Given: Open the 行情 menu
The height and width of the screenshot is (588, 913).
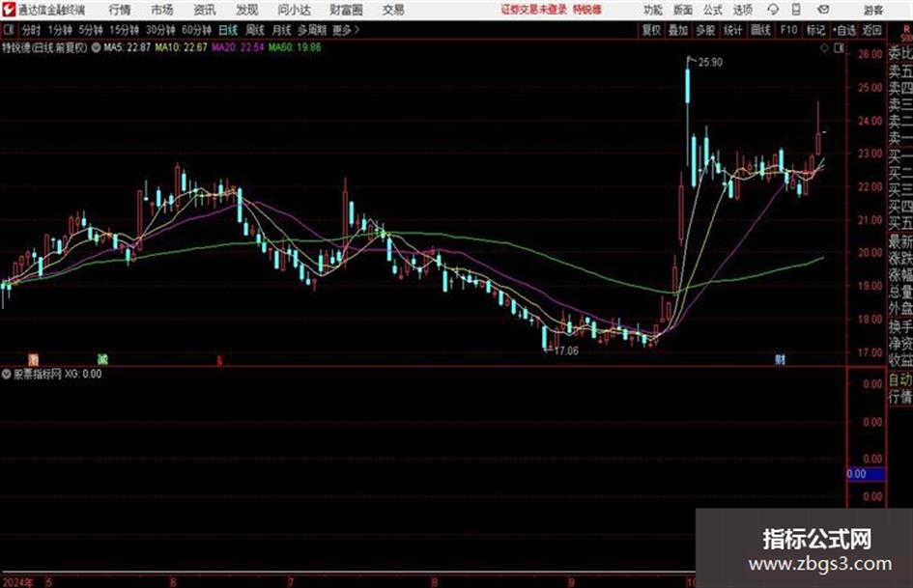Looking at the screenshot, I should click(x=120, y=10).
